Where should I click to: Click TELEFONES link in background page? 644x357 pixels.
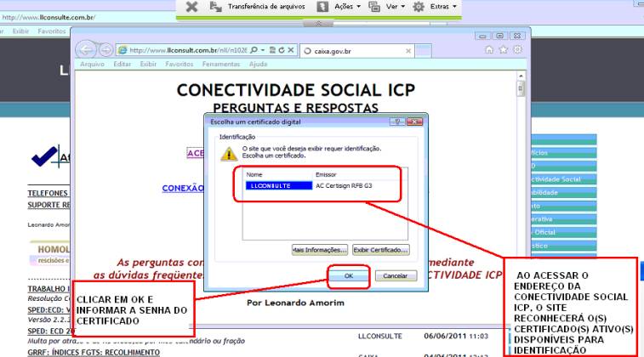point(48,193)
